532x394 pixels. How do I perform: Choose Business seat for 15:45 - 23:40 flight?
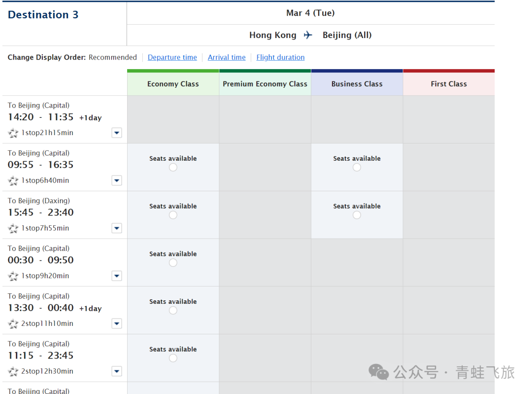[x=357, y=215]
